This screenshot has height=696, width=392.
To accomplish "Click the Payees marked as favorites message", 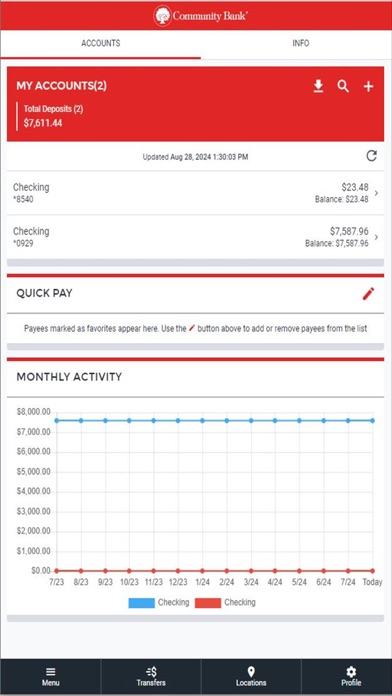I will 195,329.
